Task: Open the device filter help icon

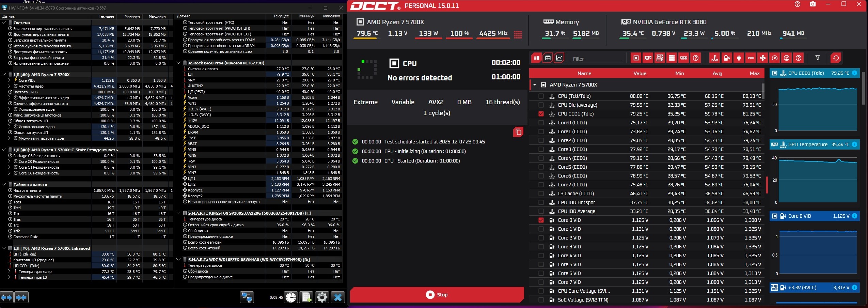Action: point(696,58)
